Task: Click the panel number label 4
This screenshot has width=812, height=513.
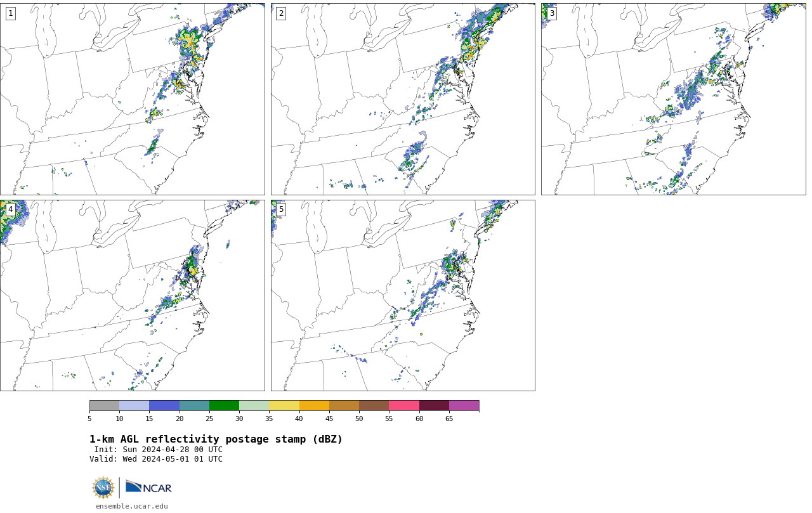Action: coord(10,209)
